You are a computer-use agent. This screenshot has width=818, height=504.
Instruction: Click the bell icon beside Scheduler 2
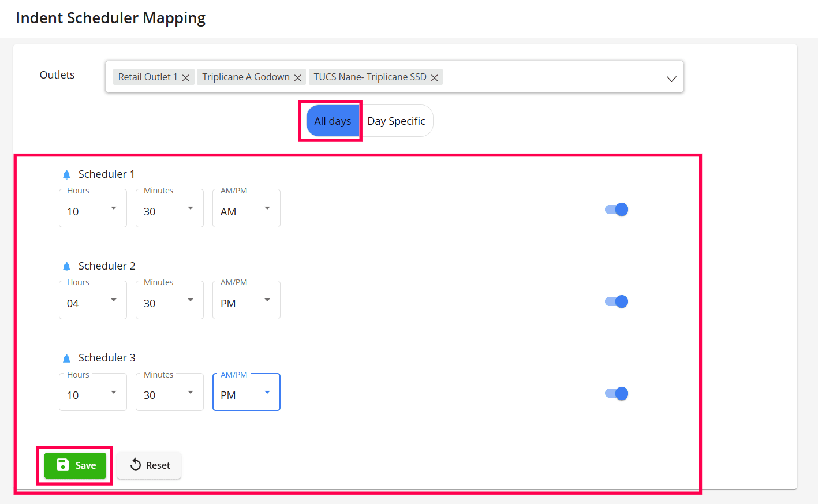point(66,266)
